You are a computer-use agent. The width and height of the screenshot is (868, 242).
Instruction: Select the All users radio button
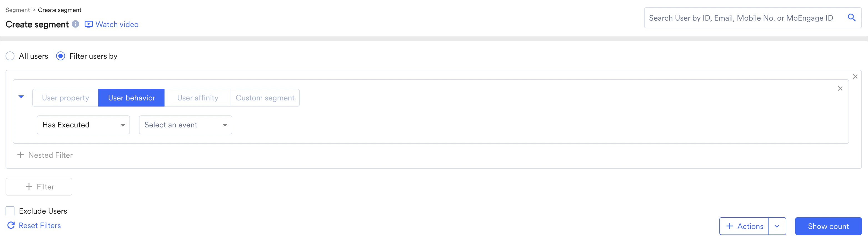(x=10, y=56)
